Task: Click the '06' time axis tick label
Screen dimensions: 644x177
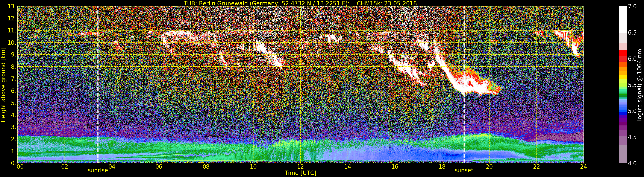Action: point(159,167)
